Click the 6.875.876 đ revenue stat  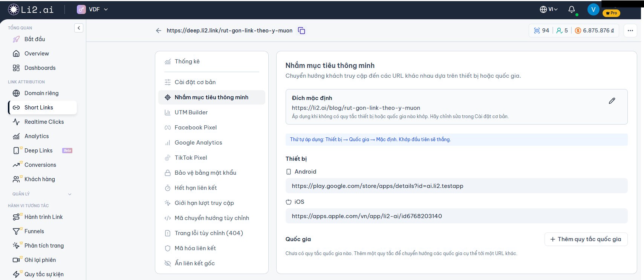point(595,31)
